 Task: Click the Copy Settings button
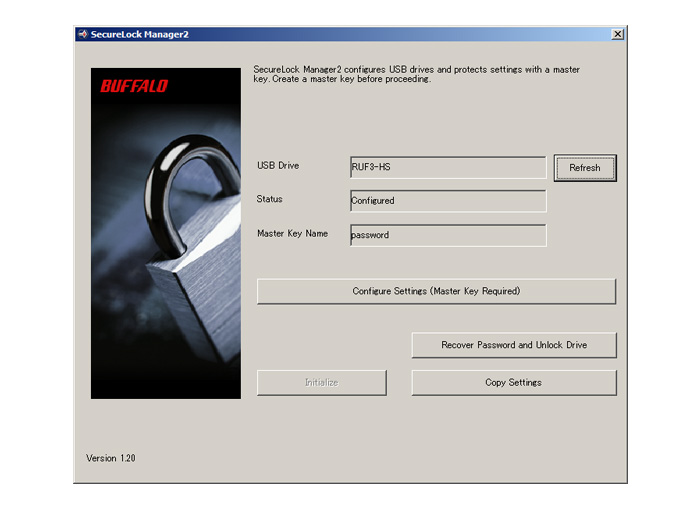514,382
